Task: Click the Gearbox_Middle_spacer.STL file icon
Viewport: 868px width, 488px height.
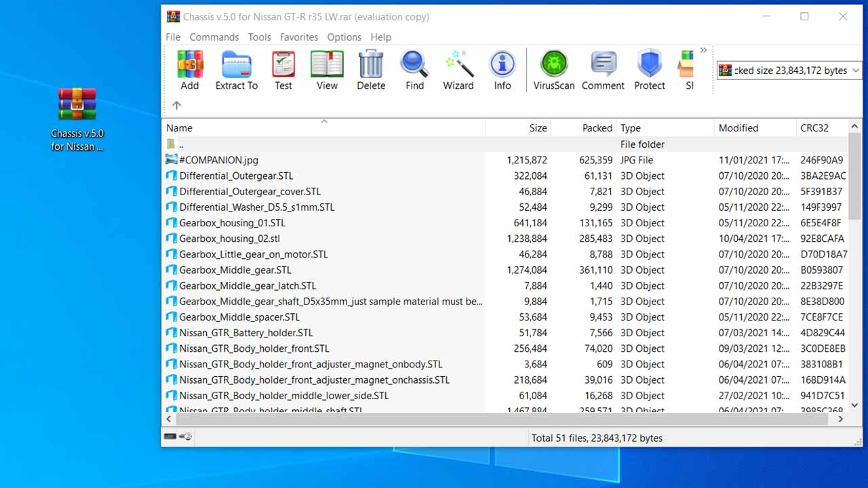Action: [172, 317]
